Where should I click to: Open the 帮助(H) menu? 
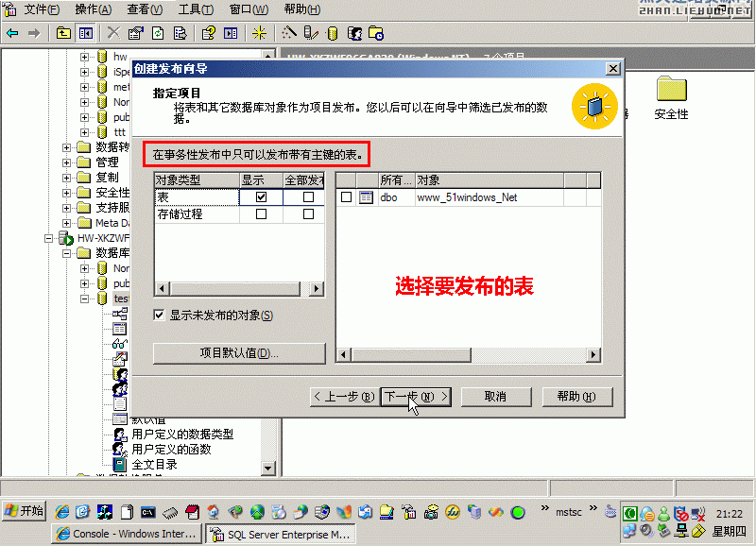pos(301,9)
